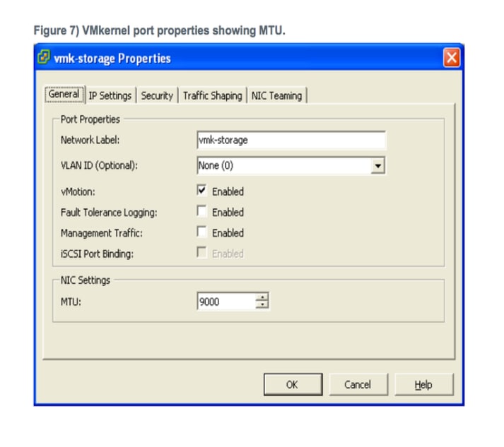Click the VLAN ID None (0) combo box

283,166
